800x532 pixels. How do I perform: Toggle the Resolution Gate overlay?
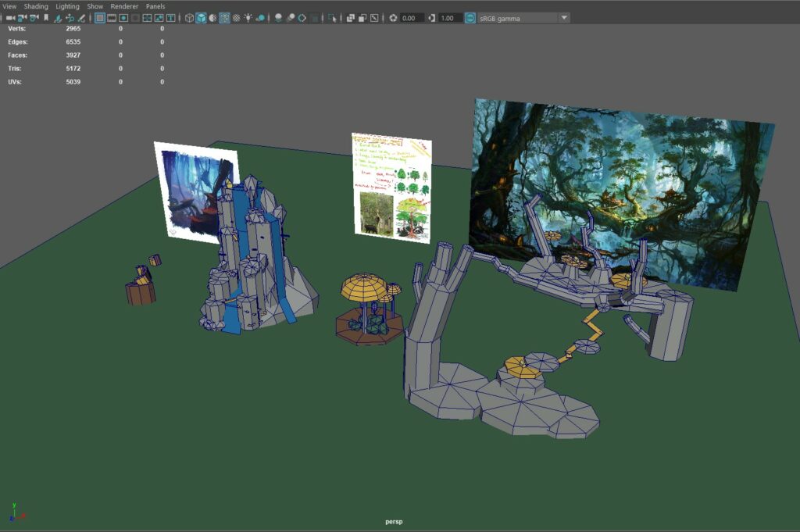[x=123, y=18]
